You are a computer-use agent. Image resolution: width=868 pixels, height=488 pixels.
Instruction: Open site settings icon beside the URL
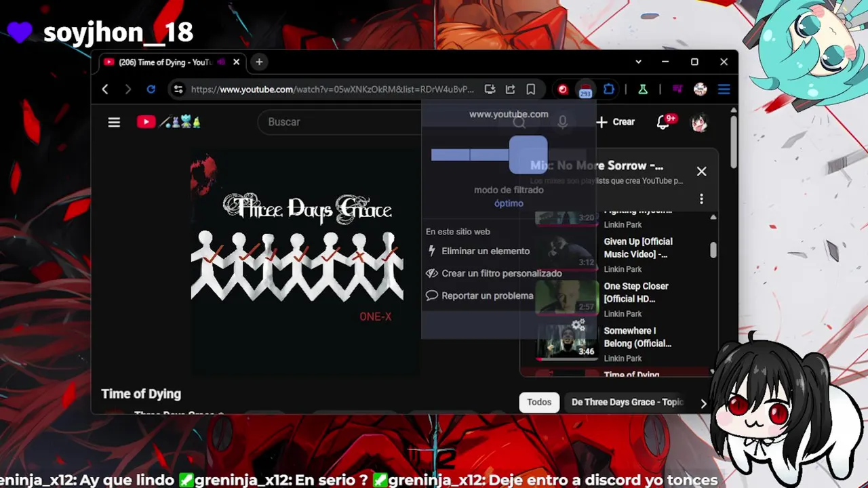pyautogui.click(x=178, y=89)
